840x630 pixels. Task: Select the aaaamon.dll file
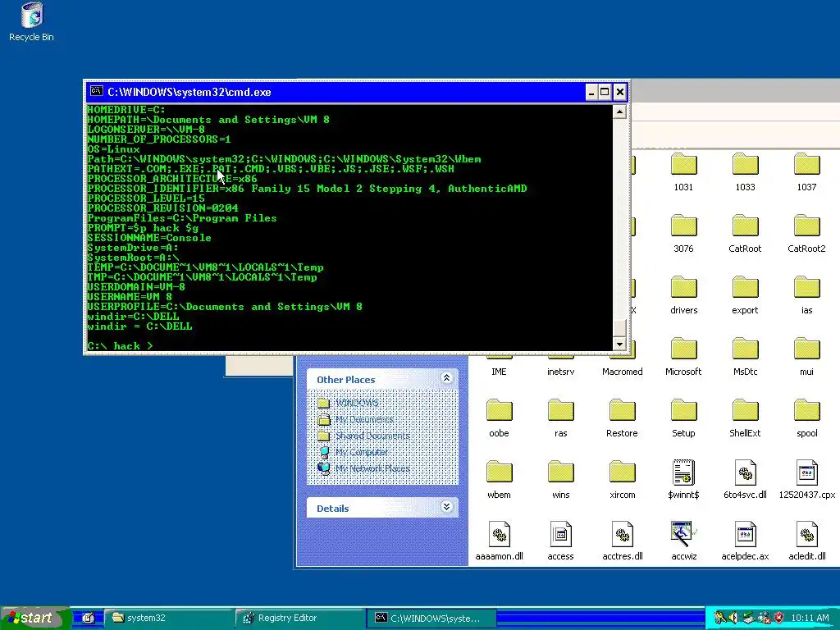pos(500,541)
